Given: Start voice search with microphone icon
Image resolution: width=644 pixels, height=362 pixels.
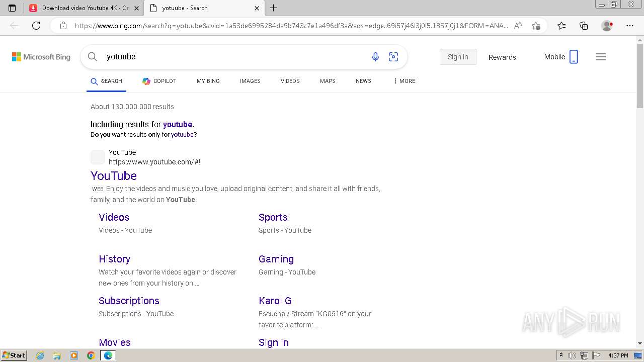Looking at the screenshot, I should click(375, 57).
